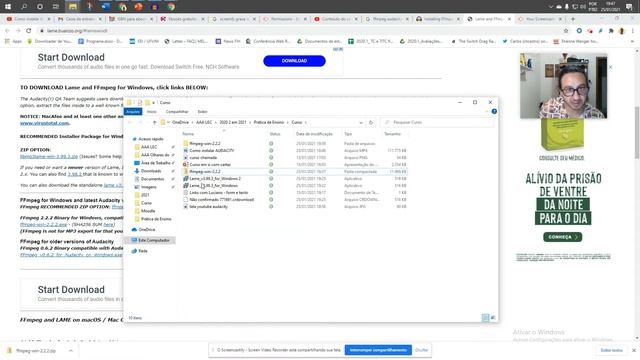Select Rede in the navigation pane
Image resolution: width=640 pixels, height=360 pixels.
click(143, 251)
